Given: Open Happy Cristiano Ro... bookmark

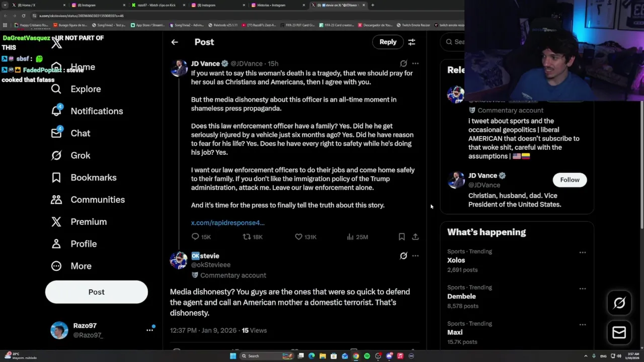Looking at the screenshot, I should click(x=31, y=25).
